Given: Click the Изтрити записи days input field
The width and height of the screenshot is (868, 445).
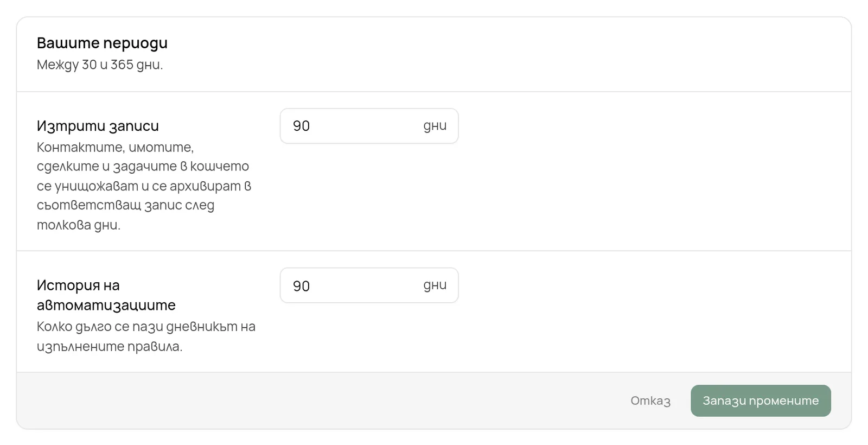Looking at the screenshot, I should point(369,126).
